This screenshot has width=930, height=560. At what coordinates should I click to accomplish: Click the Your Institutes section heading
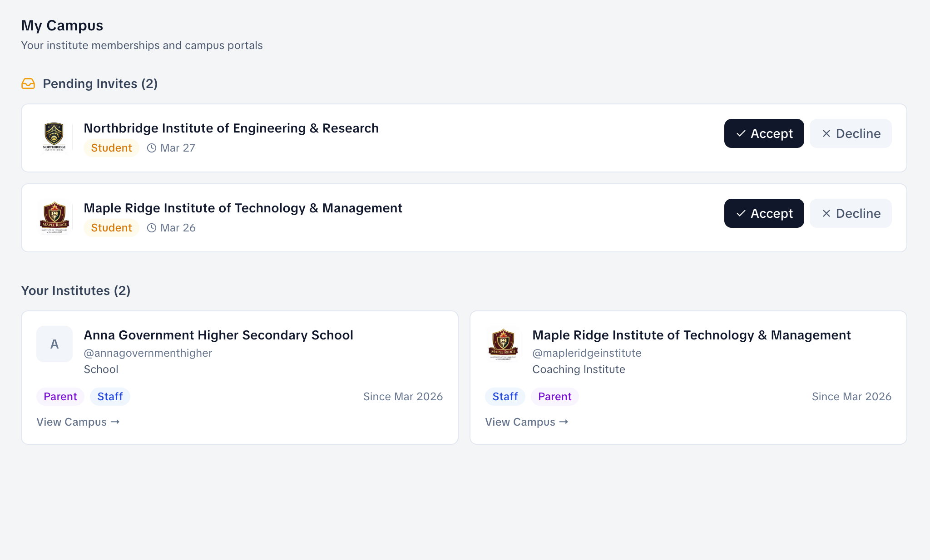coord(76,290)
